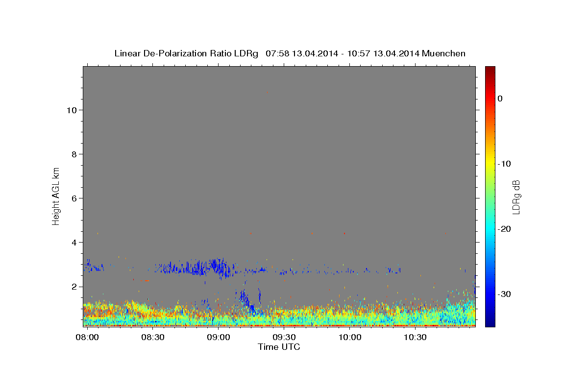Click the height tick label 4

tap(73, 242)
